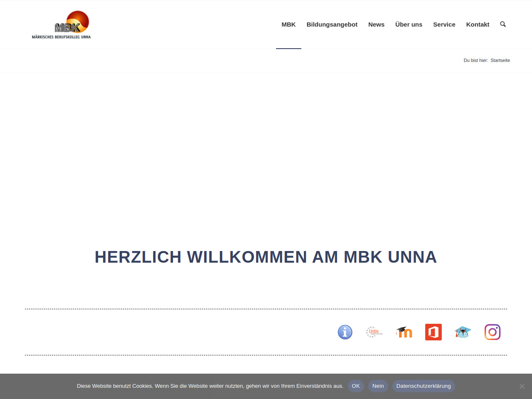
Task: Launch the Microsoft Office icon
Action: [x=433, y=332]
